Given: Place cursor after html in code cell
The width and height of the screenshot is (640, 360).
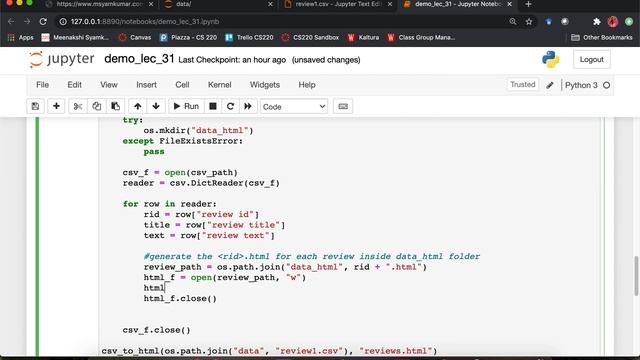Looking at the screenshot, I should tap(164, 288).
